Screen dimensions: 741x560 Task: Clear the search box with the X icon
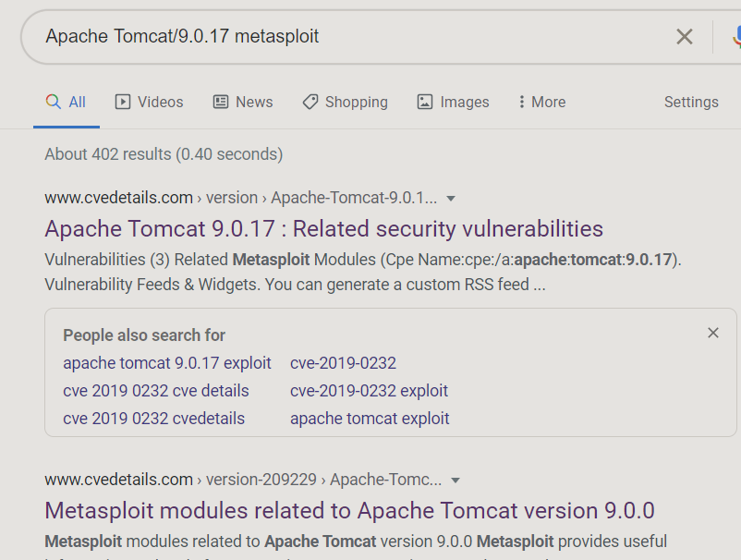click(684, 37)
